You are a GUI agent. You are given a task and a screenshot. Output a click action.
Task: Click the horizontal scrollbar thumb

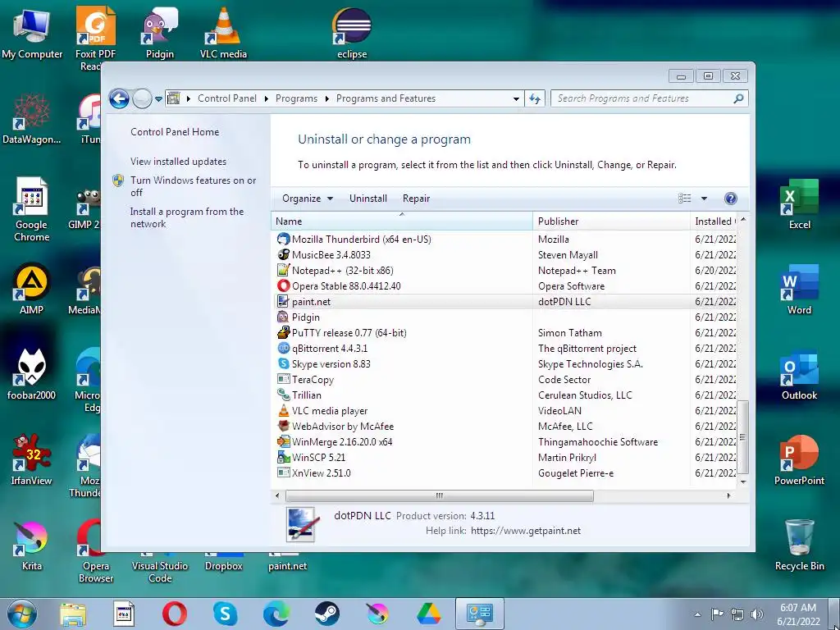point(440,496)
